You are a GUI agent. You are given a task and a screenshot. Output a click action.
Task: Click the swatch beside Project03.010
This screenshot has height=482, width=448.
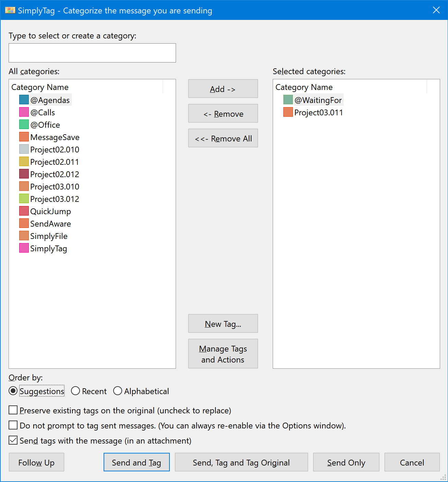24,186
